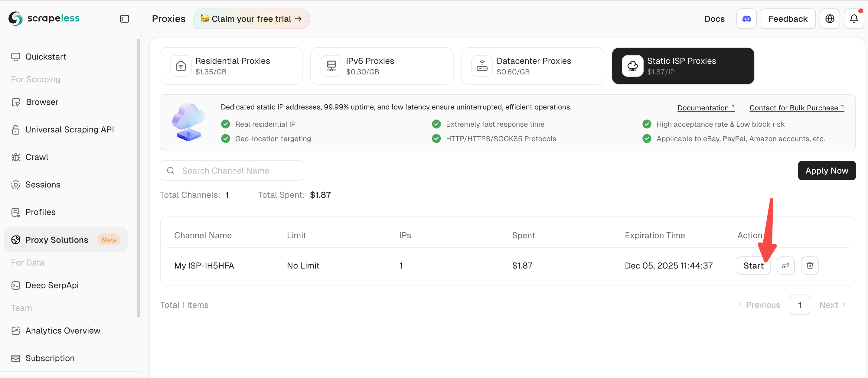Open the notifications bell
This screenshot has height=378, width=868.
click(853, 19)
